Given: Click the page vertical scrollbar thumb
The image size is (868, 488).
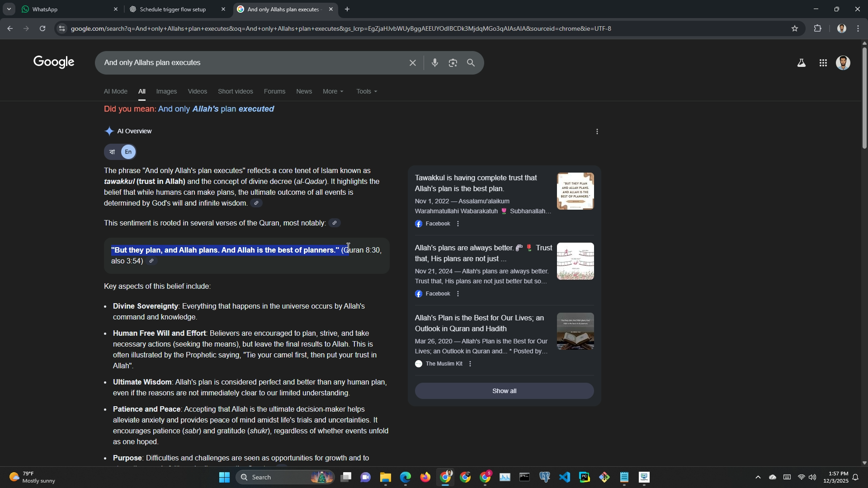Looking at the screenshot, I should 864,97.
